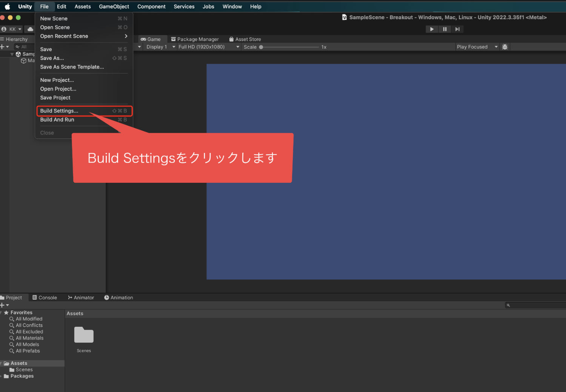Click the blue Game view area
This screenshot has height=392, width=566.
point(386,171)
